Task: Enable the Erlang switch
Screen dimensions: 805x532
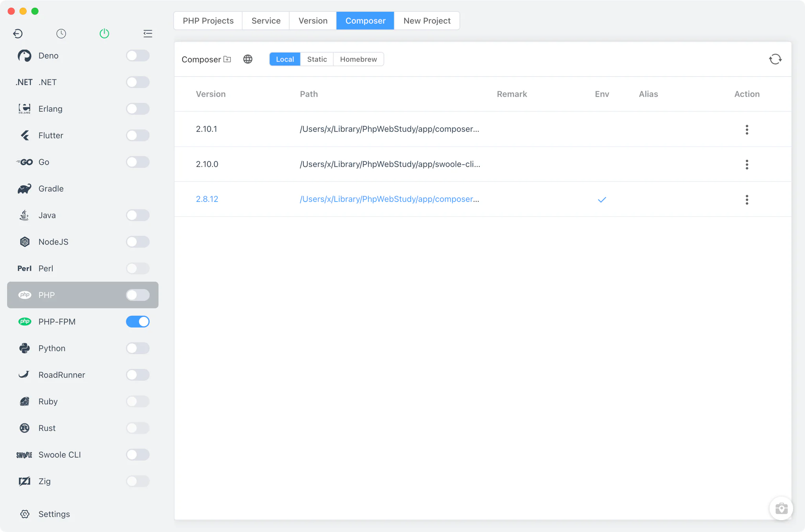Action: coord(138,109)
